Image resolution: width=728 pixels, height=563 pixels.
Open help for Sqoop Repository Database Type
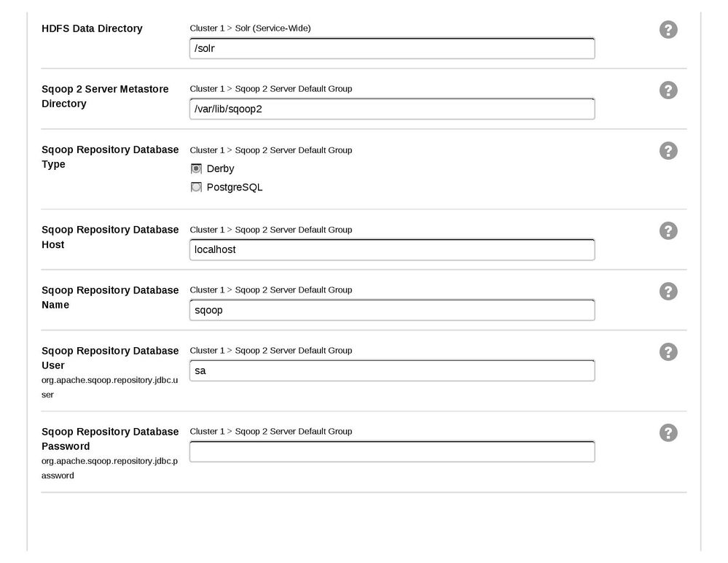(668, 150)
